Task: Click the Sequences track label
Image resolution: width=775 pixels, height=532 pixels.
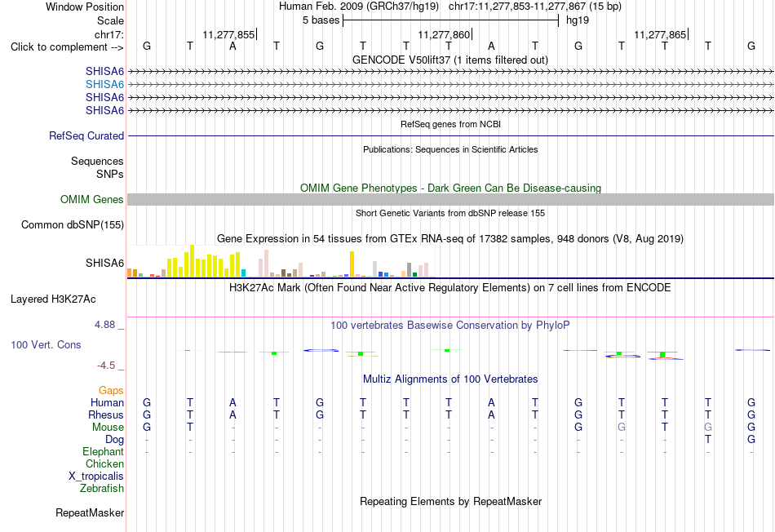Action: pyautogui.click(x=97, y=162)
